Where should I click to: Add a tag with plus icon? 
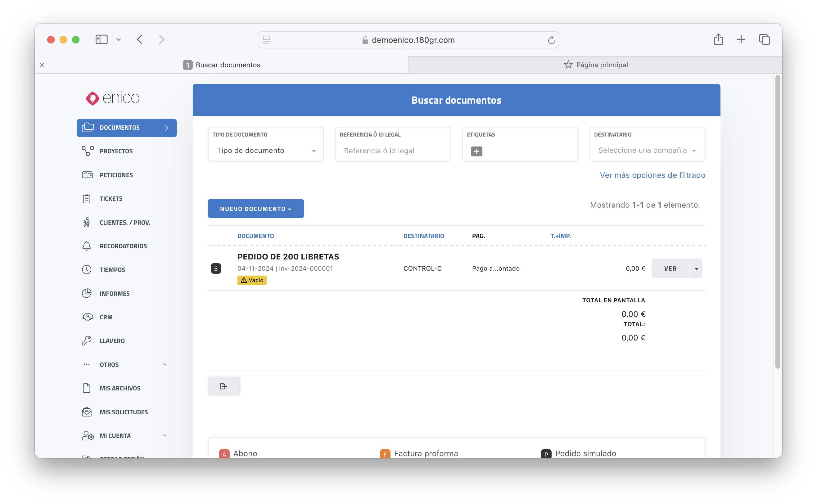[x=476, y=151]
